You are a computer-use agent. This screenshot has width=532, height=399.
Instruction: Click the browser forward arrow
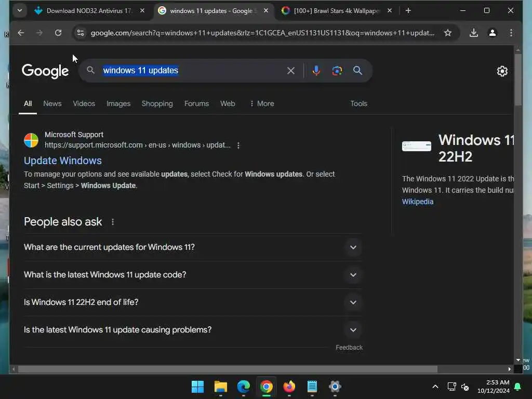[x=39, y=33]
